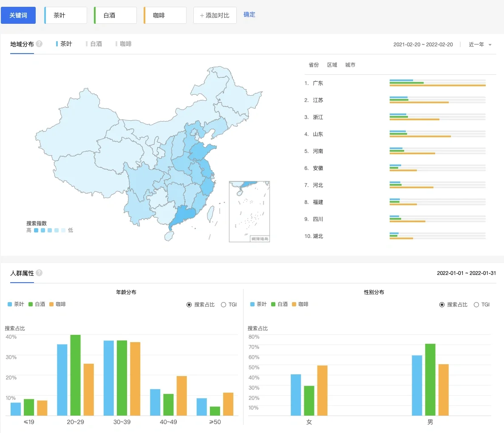The image size is (504, 433).
Task: Switch region distribution to 咖啡 tab
Action: pos(124,44)
